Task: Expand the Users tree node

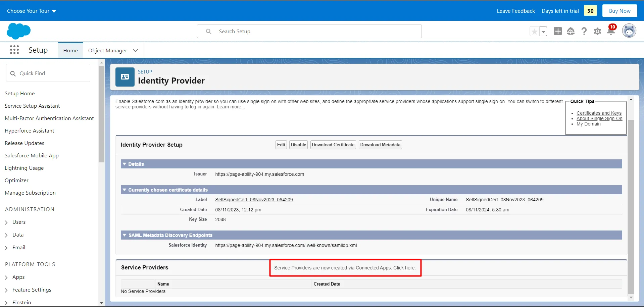Action: pyautogui.click(x=6, y=222)
